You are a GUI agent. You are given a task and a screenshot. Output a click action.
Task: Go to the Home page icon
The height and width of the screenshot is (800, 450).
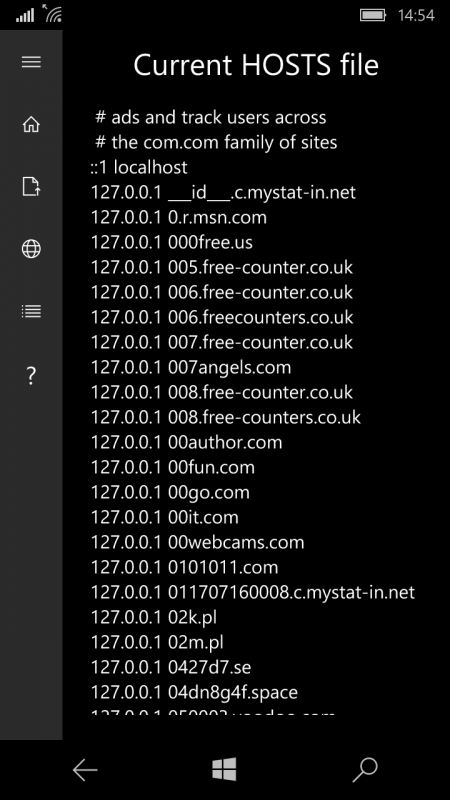(31, 124)
